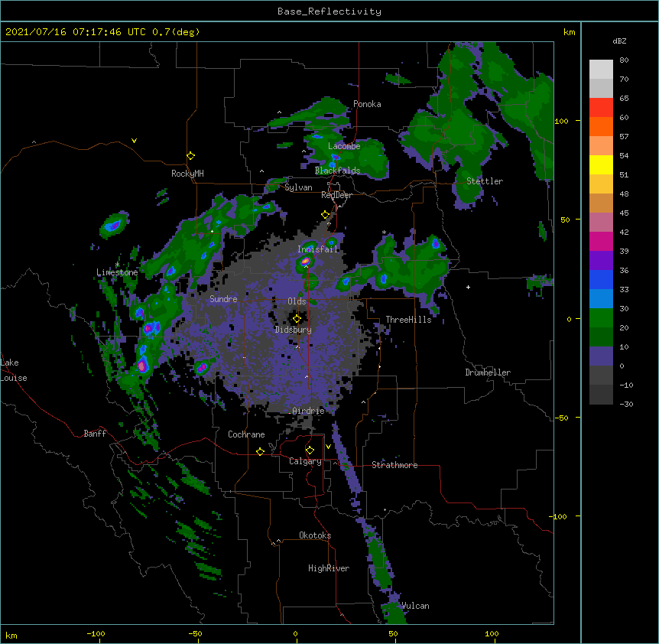659x644 pixels.
Task: Click the Okotoks label
Action: (x=315, y=535)
